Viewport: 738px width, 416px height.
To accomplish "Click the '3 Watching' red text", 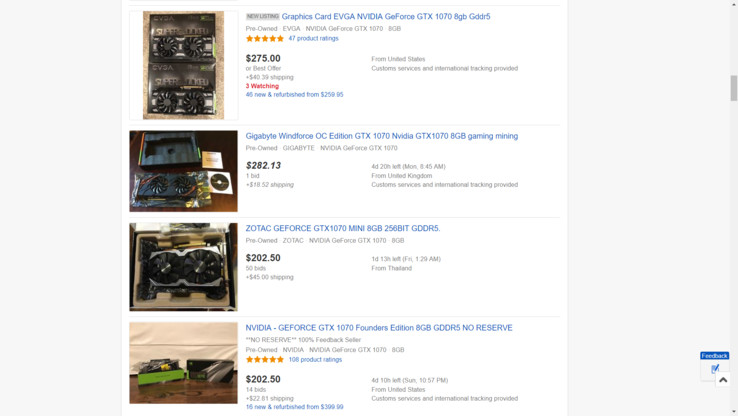I will click(x=262, y=86).
